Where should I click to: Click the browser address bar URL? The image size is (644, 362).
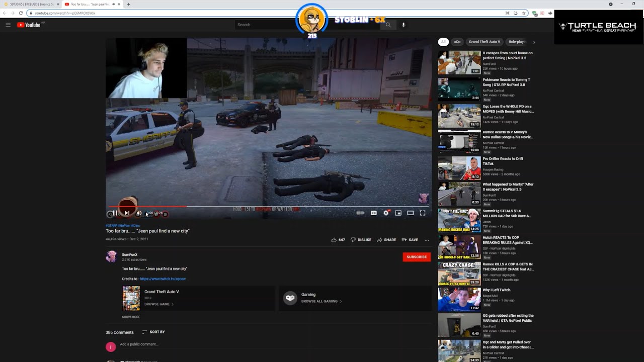[x=65, y=13]
